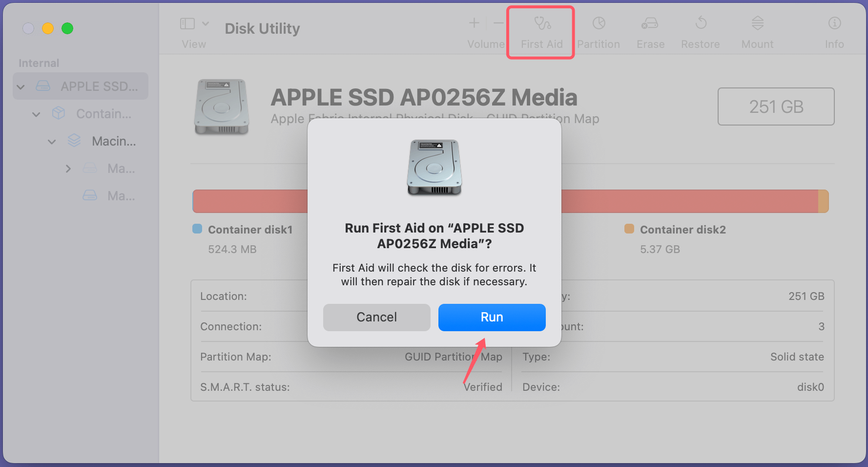The image size is (868, 467).
Task: Click the green full-screen window control
Action: click(67, 28)
